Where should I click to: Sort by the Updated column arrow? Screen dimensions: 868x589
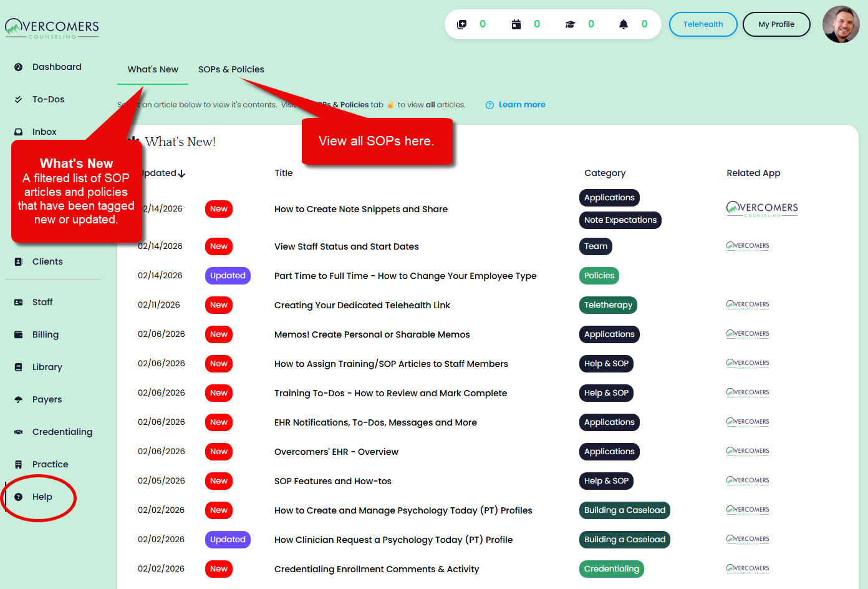click(181, 173)
